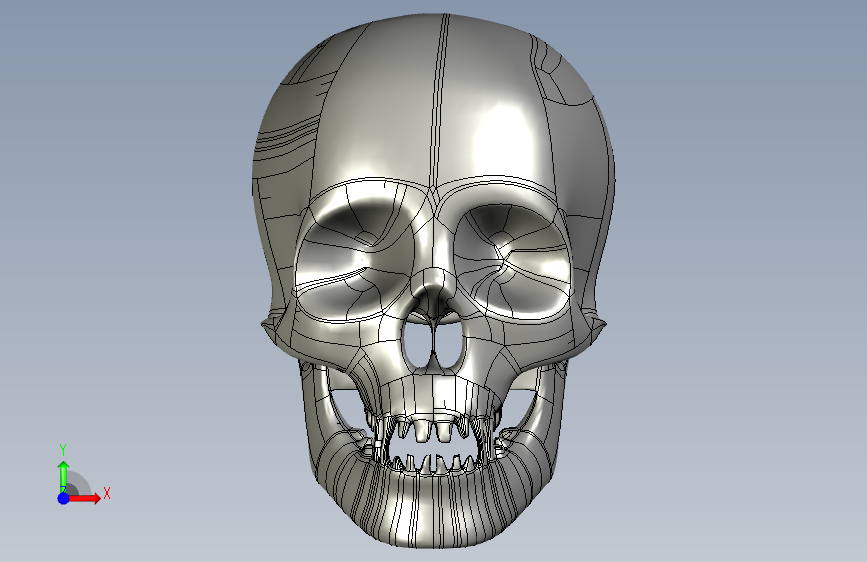Click the green Y axis arrow of the triad
Viewport: 867px width, 562px height.
[x=64, y=477]
